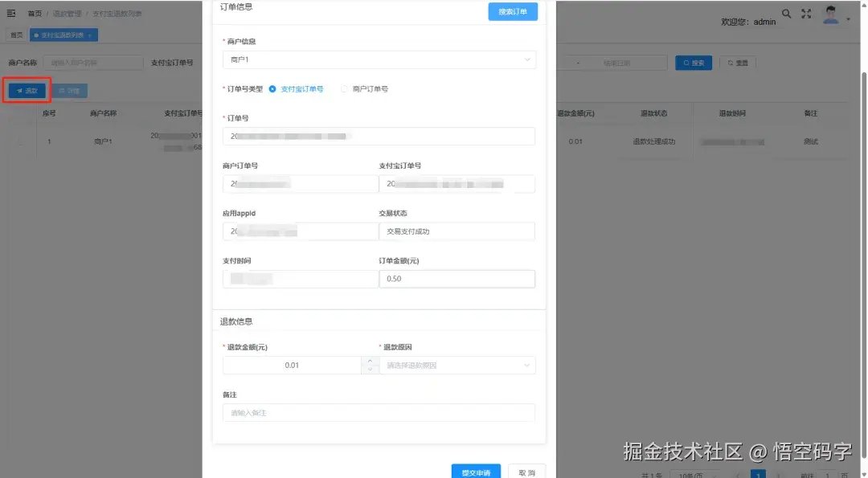
Task: Close the 支付宝退款列表 tab via its × icon
Action: coord(89,35)
